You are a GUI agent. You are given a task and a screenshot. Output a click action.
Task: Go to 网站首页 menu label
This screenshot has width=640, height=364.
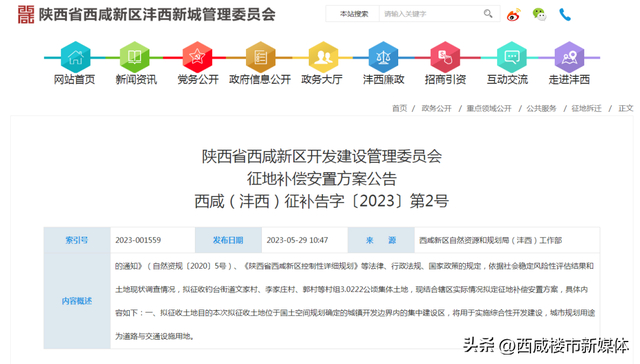(75, 80)
